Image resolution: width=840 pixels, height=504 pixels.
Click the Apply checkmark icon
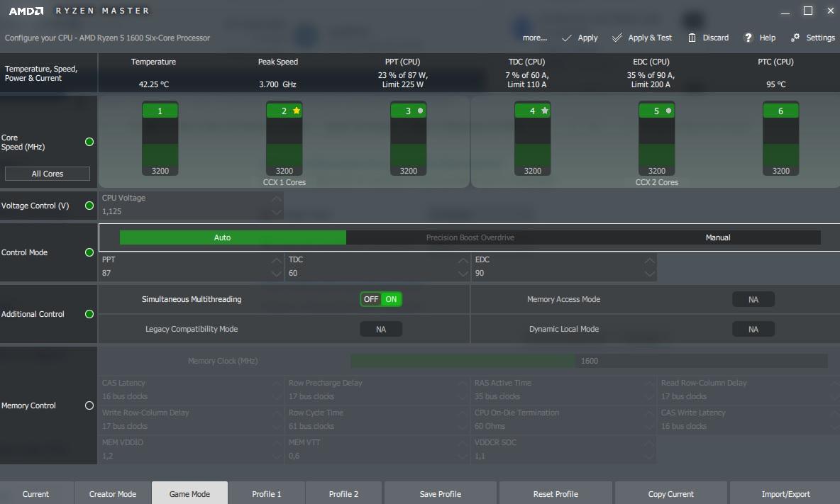tap(566, 38)
